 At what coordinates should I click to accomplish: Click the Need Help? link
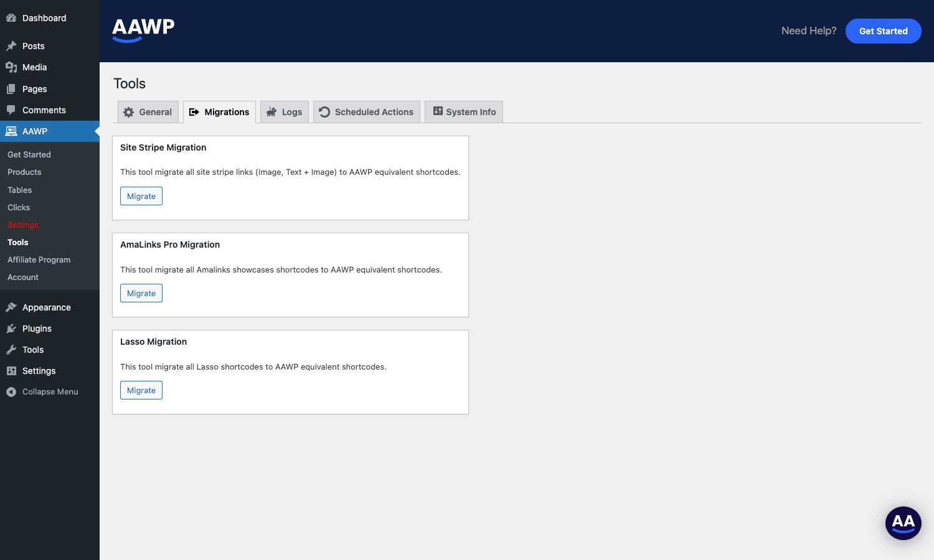coord(809,30)
